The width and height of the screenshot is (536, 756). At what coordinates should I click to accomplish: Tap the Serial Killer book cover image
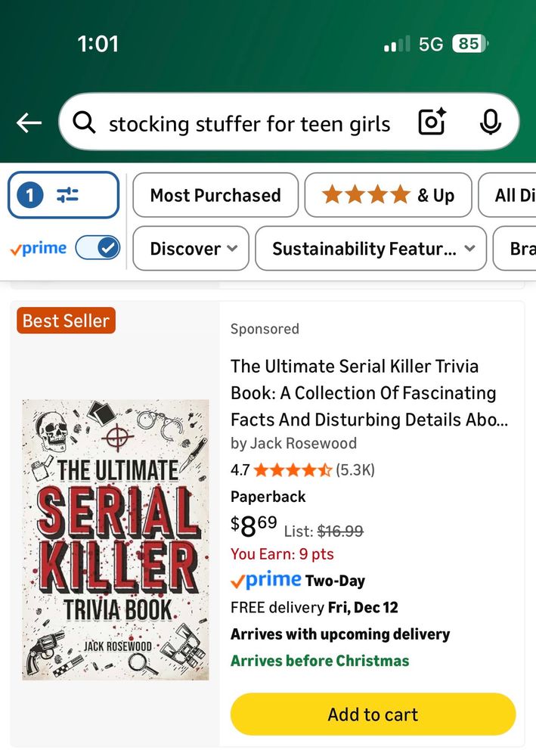[116, 540]
